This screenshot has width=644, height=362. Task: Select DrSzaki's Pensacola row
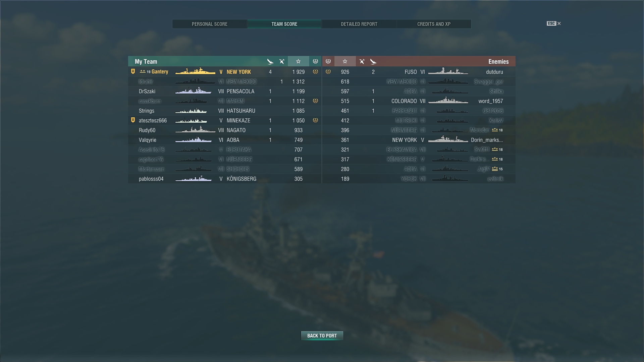pyautogui.click(x=225, y=91)
